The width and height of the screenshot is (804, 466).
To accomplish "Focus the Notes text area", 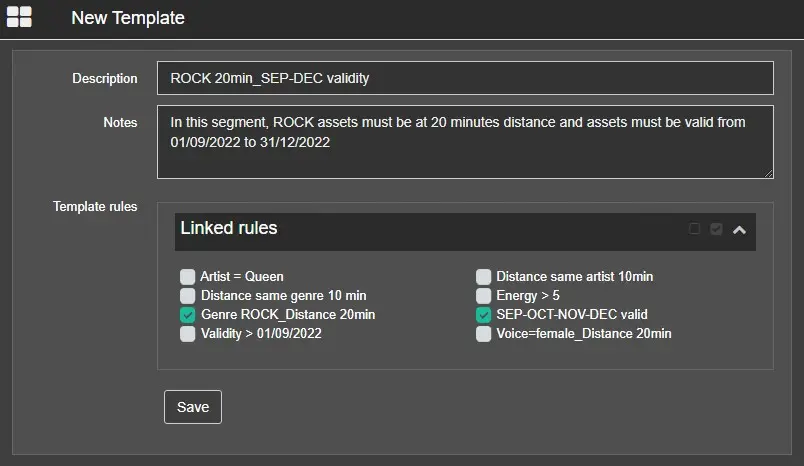I will coord(465,142).
